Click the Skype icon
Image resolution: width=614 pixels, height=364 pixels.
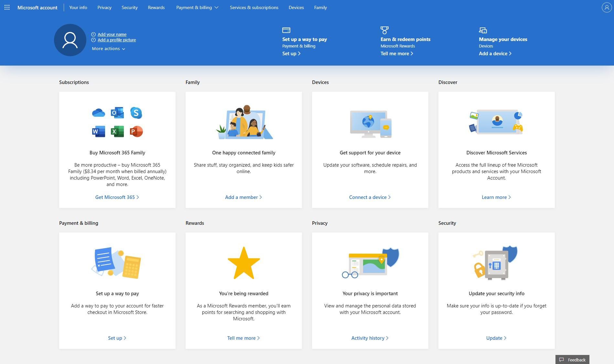pyautogui.click(x=136, y=112)
